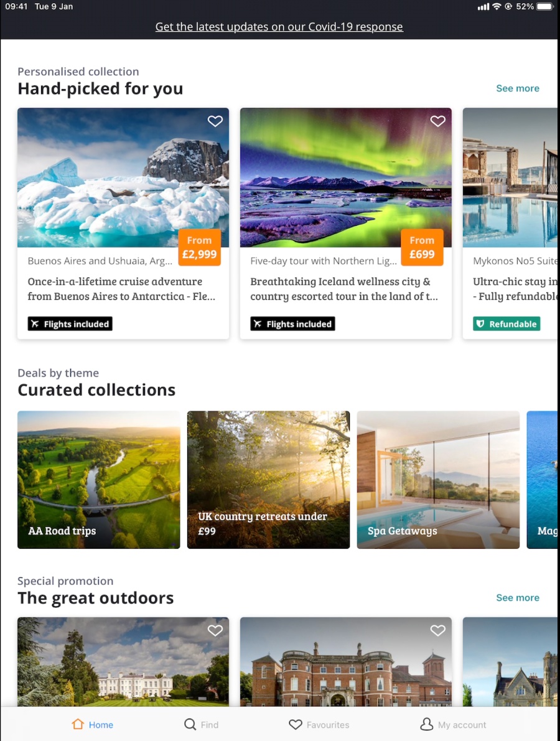The width and height of the screenshot is (560, 741).
Task: Open the Favourites tab
Action: pos(319,724)
